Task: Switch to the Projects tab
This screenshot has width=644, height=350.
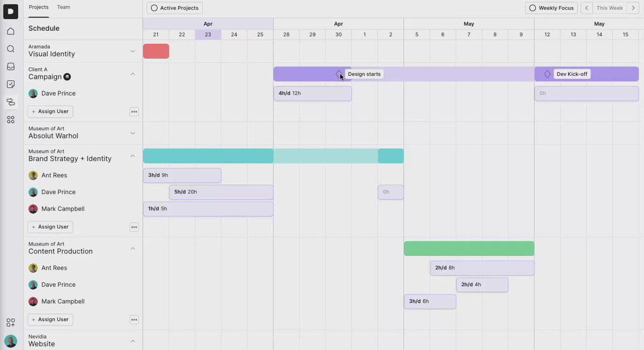Action: tap(39, 7)
